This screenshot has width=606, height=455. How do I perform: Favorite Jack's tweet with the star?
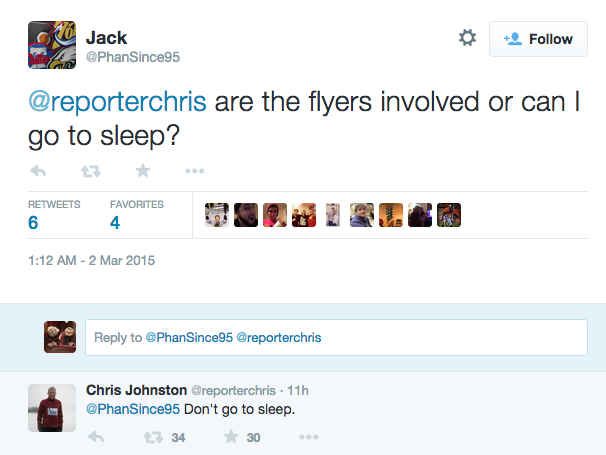pos(143,171)
